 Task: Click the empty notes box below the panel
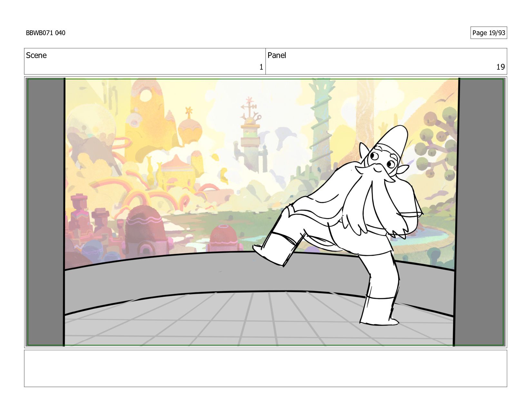click(265, 368)
